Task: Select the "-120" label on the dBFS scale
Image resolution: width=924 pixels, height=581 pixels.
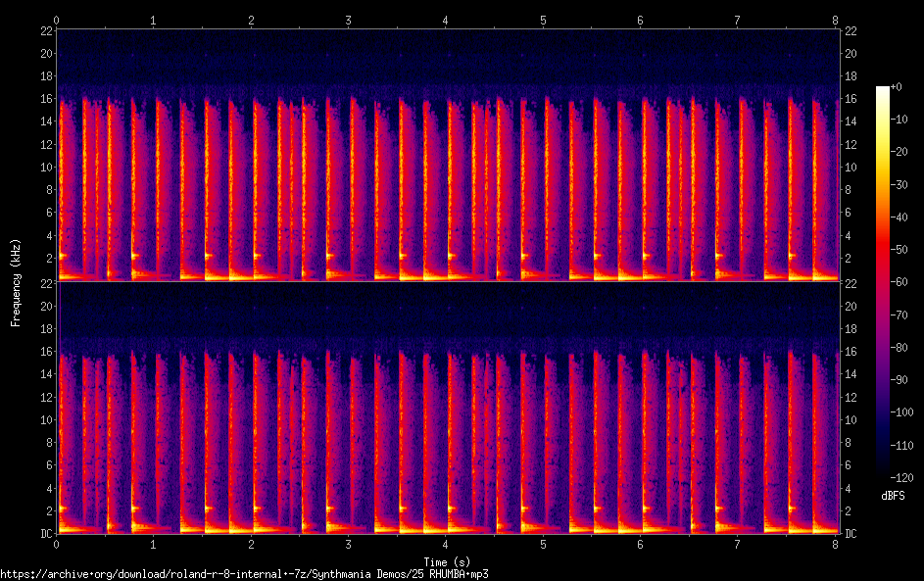Action: [x=902, y=477]
